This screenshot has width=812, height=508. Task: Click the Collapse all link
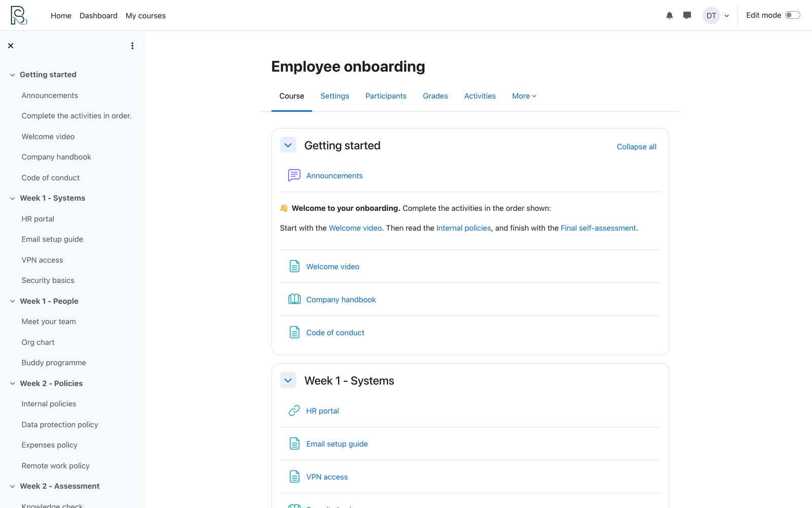point(636,147)
